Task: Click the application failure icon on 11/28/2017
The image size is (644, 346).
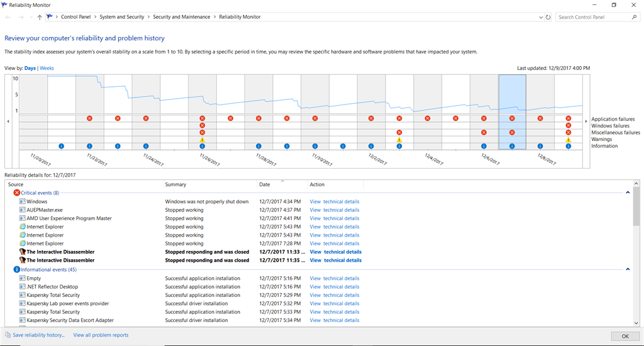Action: tap(258, 118)
